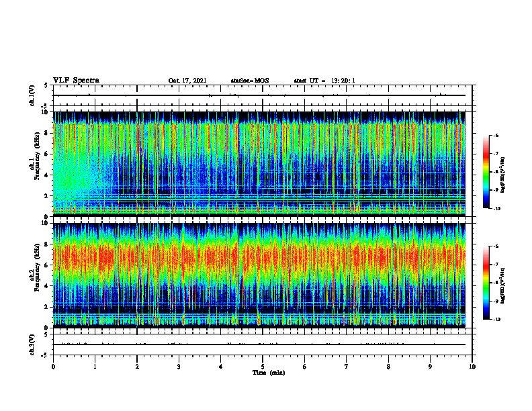The width and height of the screenshot is (532, 411).
Task: Click the upper color bar's log PSD label
Action: point(502,175)
